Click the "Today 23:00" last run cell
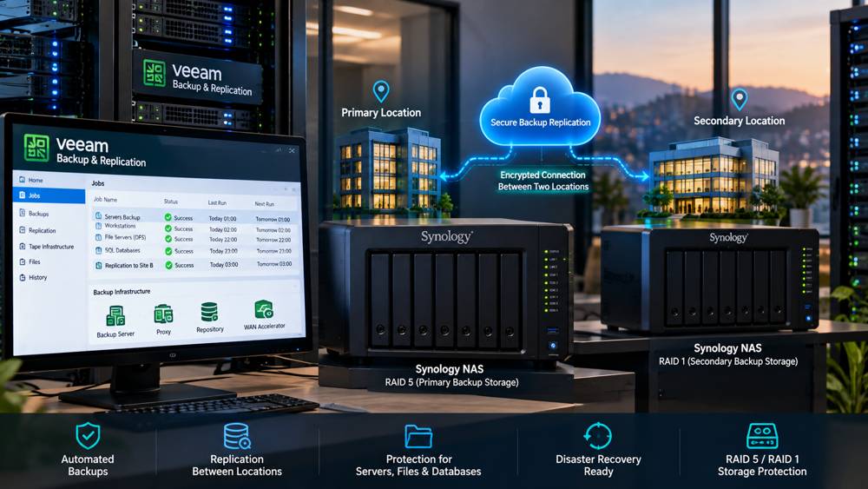This screenshot has width=868, height=489. (x=223, y=251)
